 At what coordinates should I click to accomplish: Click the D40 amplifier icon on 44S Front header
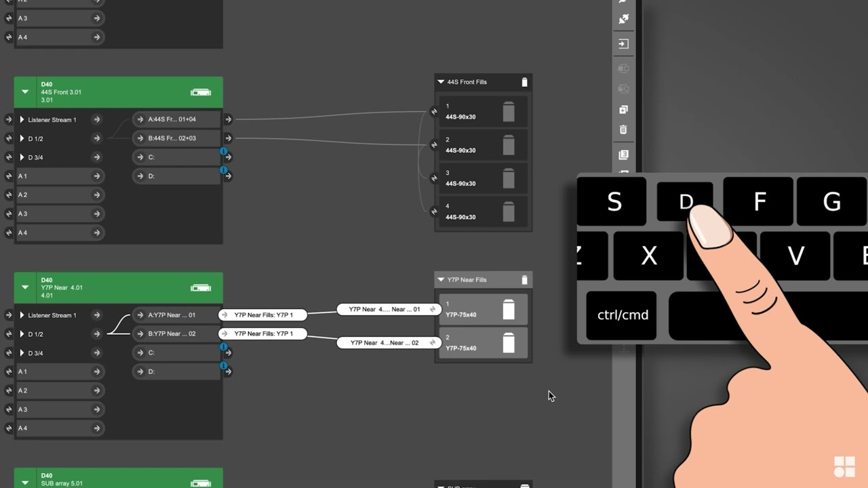click(x=201, y=91)
